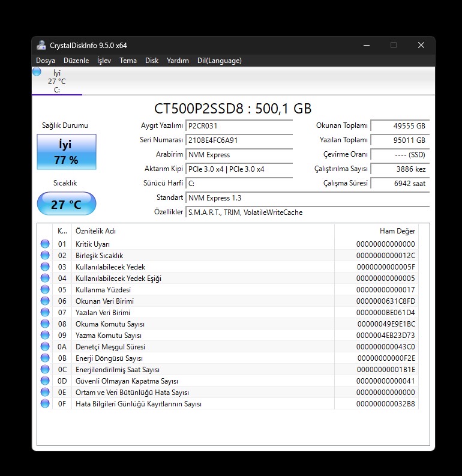Click status orb for Birleşik Sıcaklık row
The width and height of the screenshot is (462, 476).
point(45,255)
